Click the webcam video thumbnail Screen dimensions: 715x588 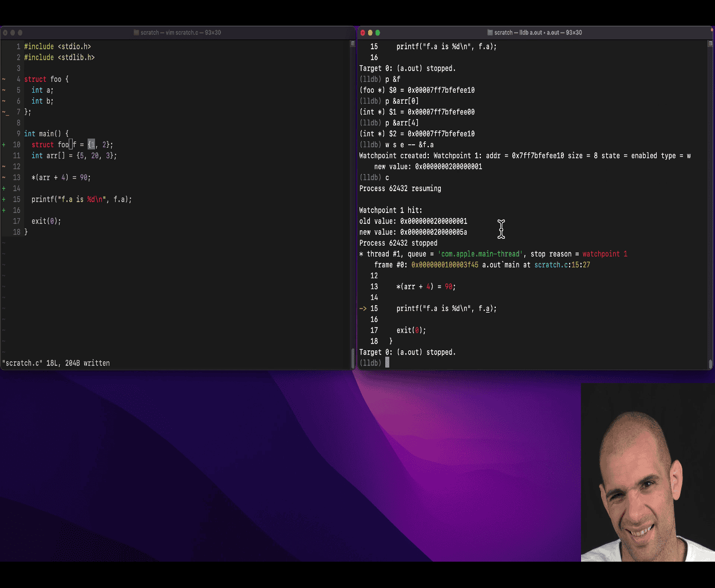pyautogui.click(x=647, y=472)
